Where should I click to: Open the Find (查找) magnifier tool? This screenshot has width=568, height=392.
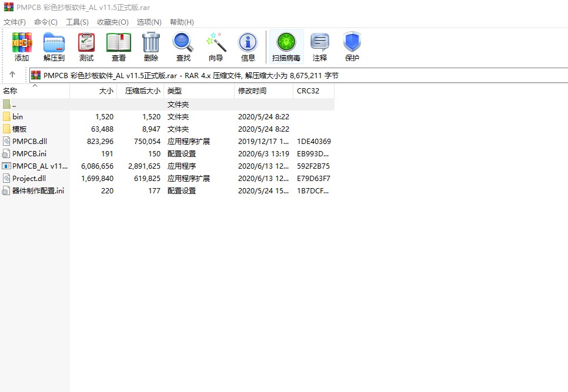point(183,42)
